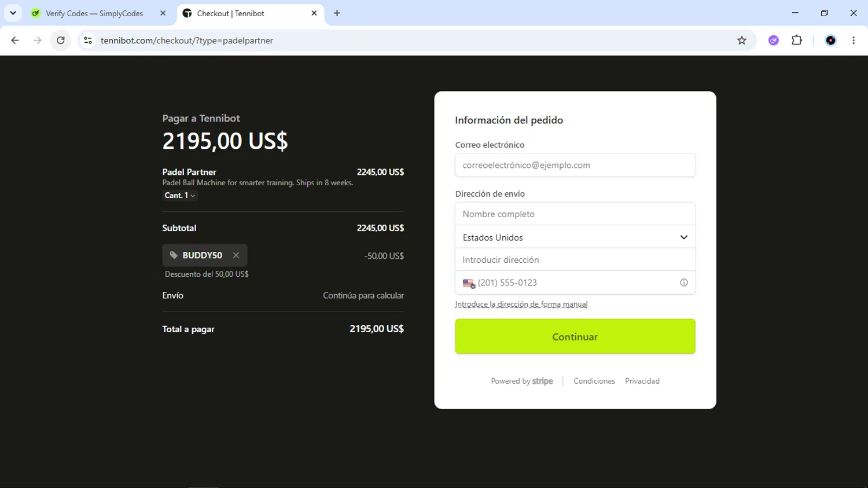Screen dimensions: 868x488
Task: Click the Información del pedido heading
Action: [509, 120]
